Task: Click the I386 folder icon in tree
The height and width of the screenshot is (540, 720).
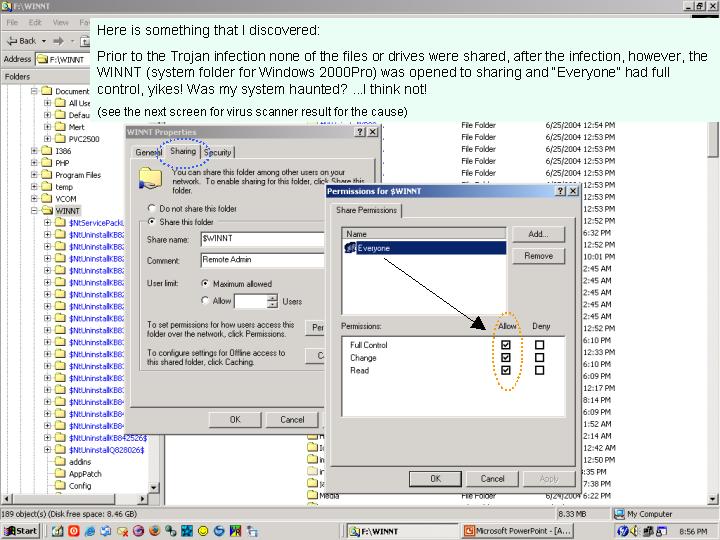Action: tap(47, 151)
